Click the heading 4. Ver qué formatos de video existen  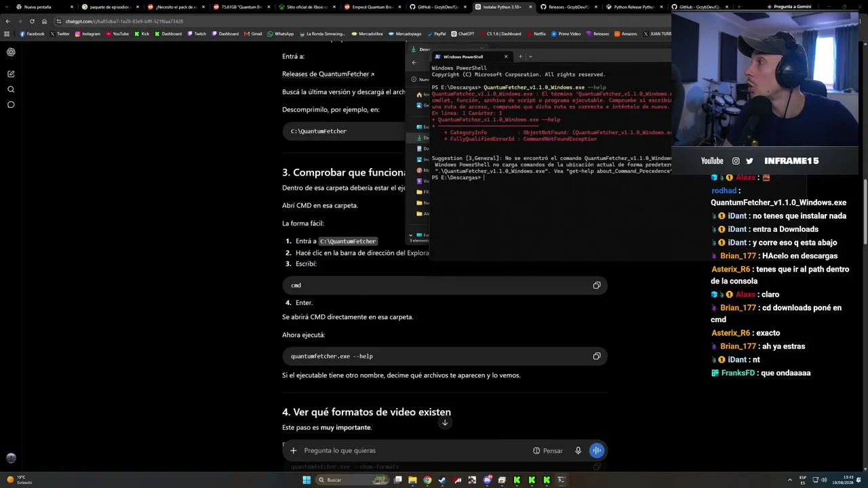click(366, 412)
